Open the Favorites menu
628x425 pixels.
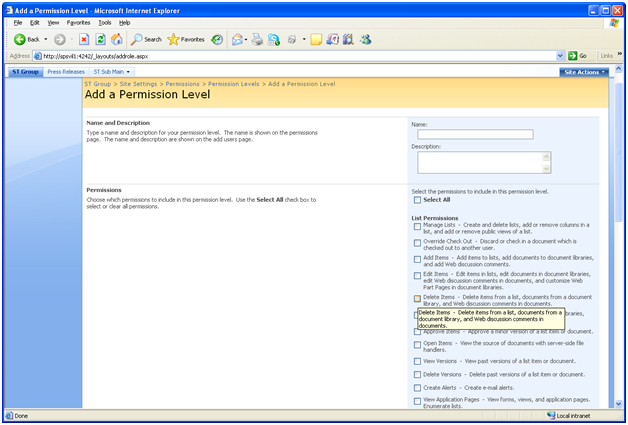pyautogui.click(x=78, y=23)
